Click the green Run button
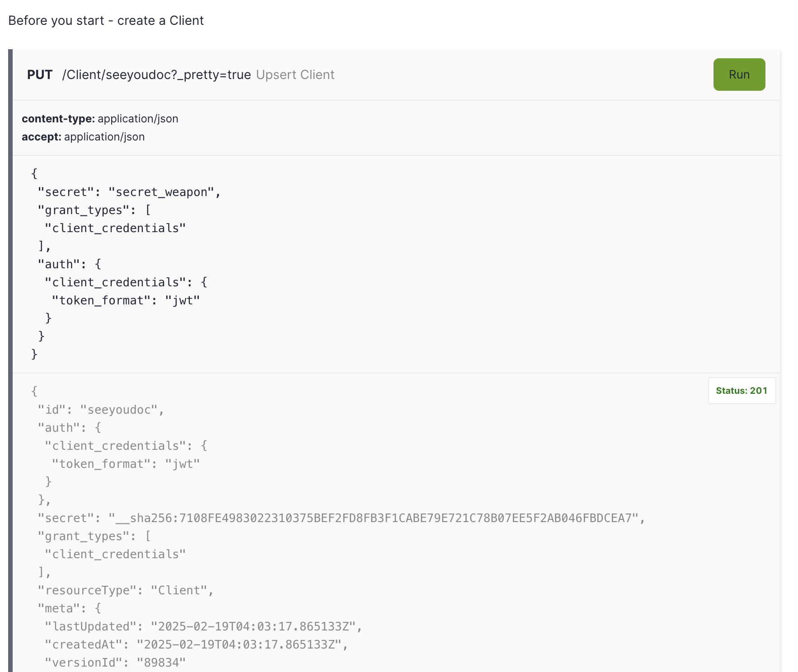The image size is (798, 672). click(x=739, y=75)
